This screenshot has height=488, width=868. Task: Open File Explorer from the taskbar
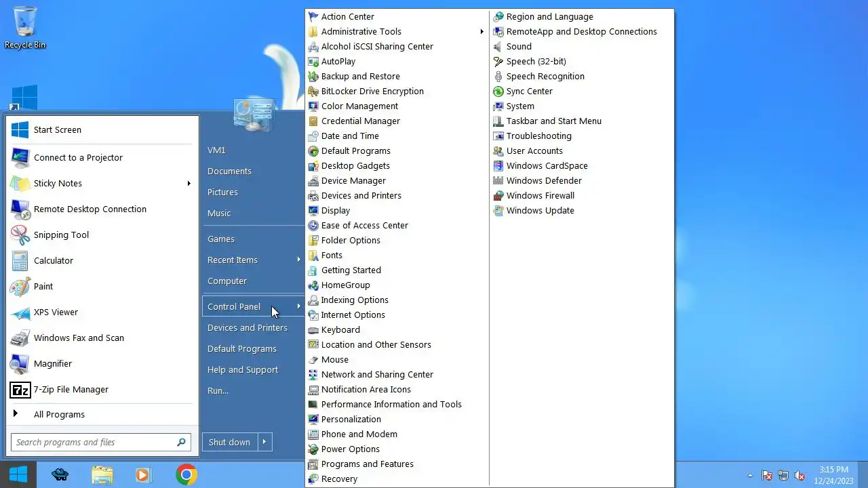pyautogui.click(x=102, y=474)
